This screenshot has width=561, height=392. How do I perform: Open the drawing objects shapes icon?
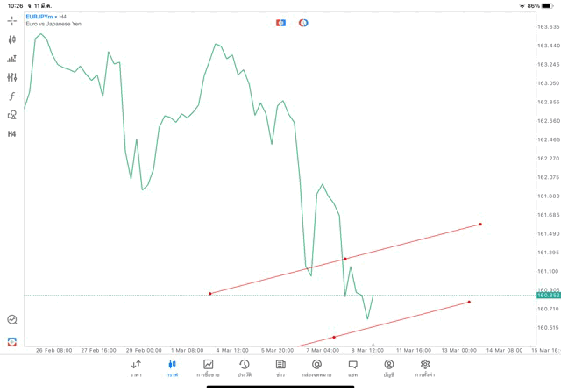tap(11, 115)
